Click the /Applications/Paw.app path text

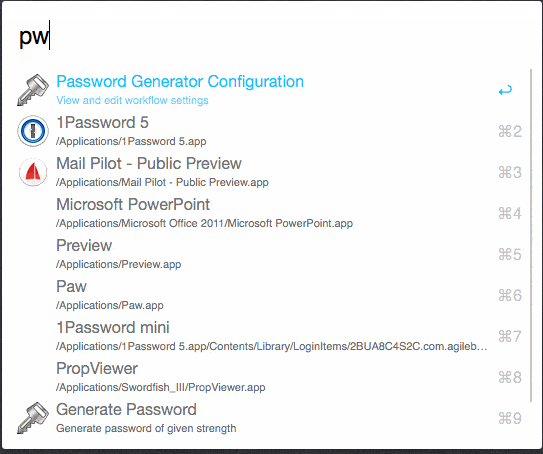coord(110,305)
